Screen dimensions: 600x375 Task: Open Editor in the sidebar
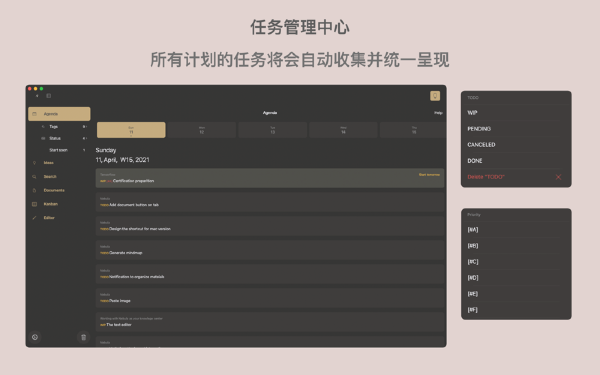click(x=49, y=218)
